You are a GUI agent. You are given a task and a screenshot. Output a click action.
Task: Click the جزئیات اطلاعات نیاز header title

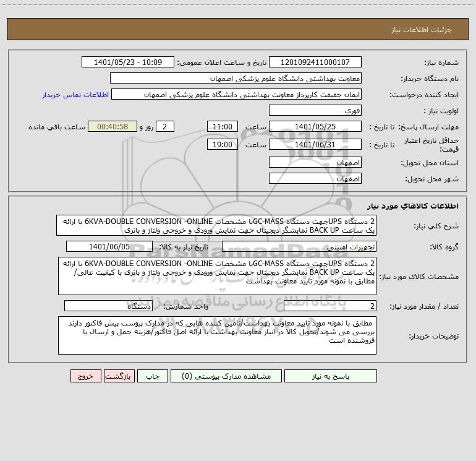click(421, 30)
